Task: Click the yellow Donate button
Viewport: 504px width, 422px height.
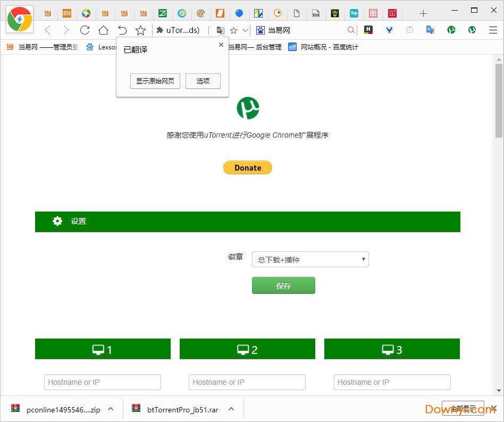Action: point(248,168)
